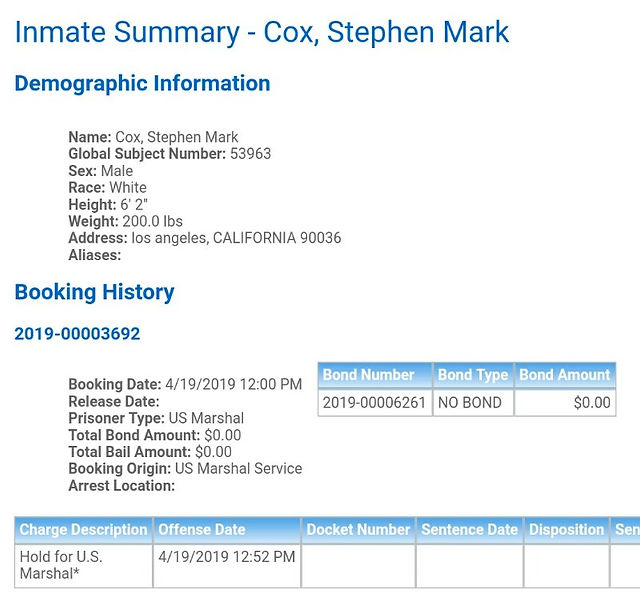Image resolution: width=640 pixels, height=610 pixels.
Task: Open booking number 2019-00003692
Action: tap(77, 334)
